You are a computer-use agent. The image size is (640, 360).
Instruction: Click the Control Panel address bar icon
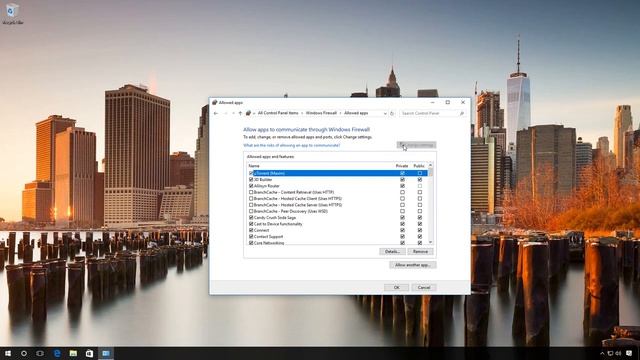click(x=248, y=113)
